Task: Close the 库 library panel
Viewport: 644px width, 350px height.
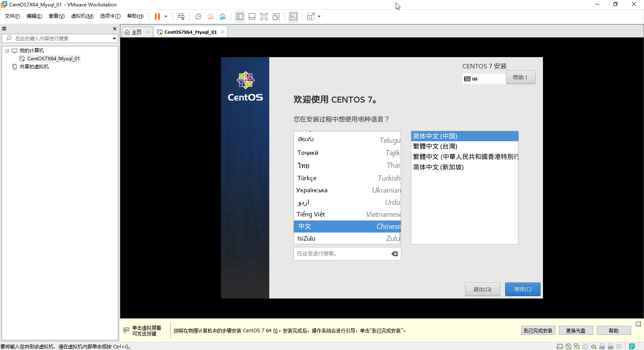Action: pyautogui.click(x=115, y=29)
